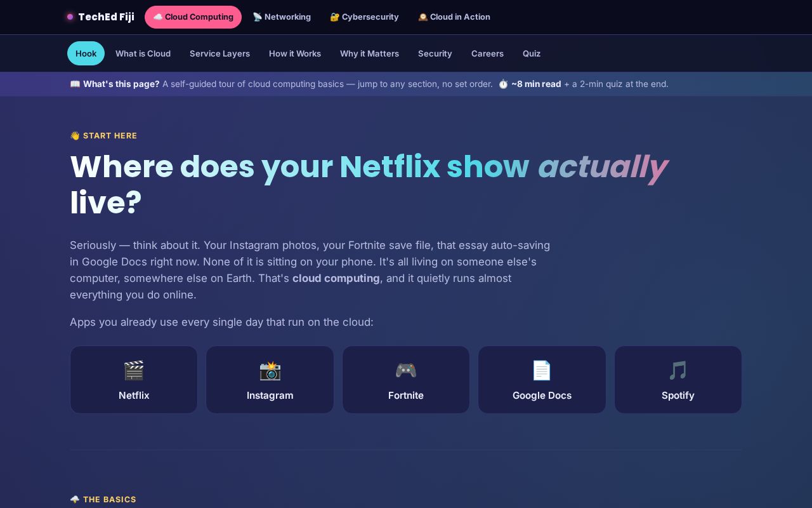
Task: Jump to the Security section
Action: 435,53
